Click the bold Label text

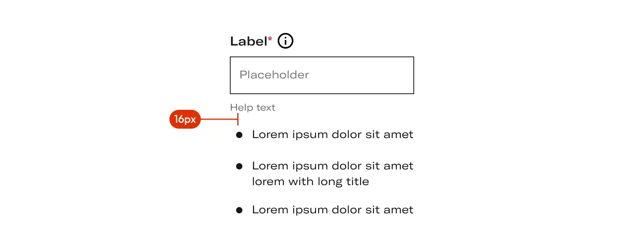pos(249,41)
